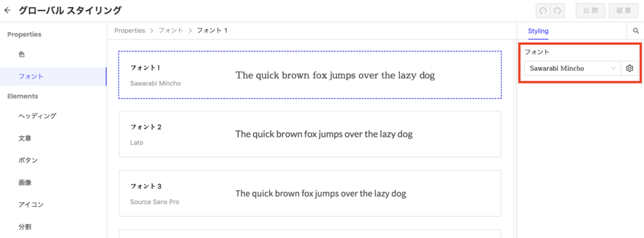Screen dimensions: 644x238
Task: Open the search icon in Styling panel
Action: point(636,31)
